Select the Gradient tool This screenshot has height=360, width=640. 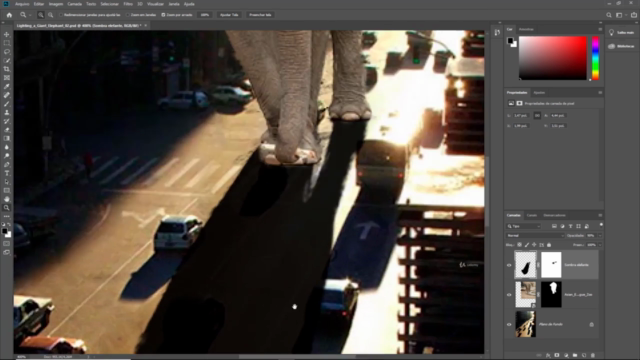click(7, 138)
